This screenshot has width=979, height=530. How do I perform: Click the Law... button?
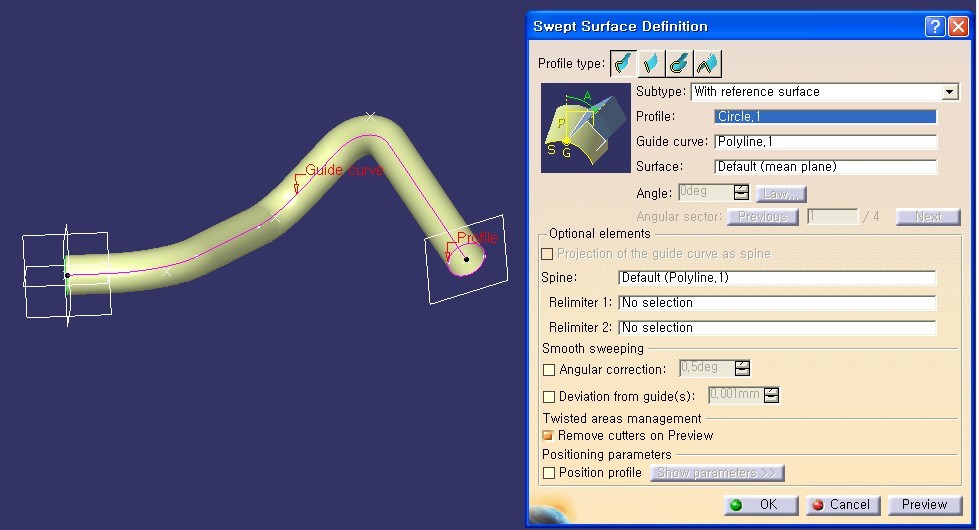tap(780, 194)
